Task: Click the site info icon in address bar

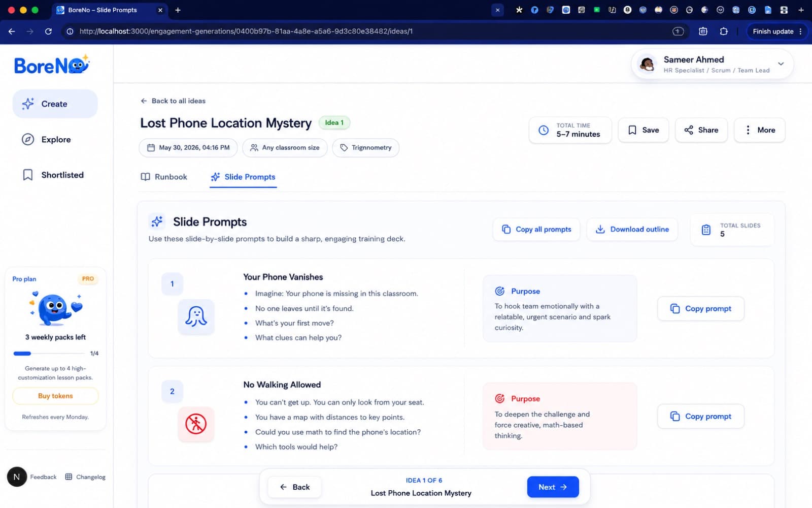Action: (70, 31)
